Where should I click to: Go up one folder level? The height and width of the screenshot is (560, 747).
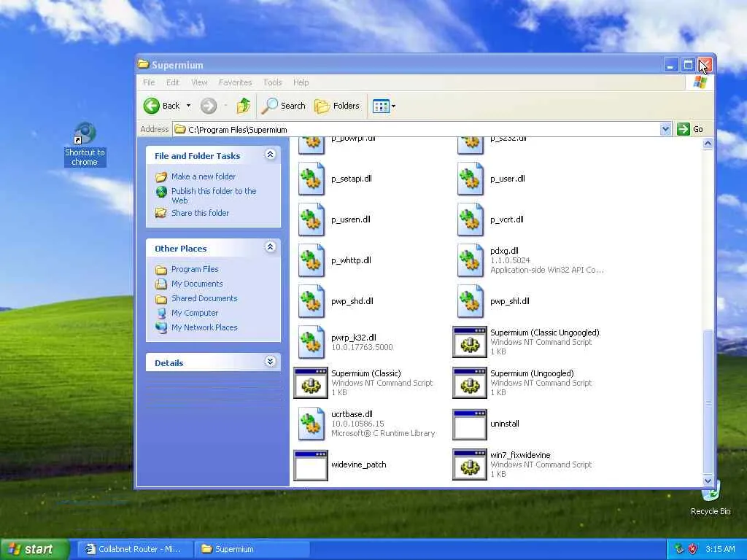coord(243,106)
